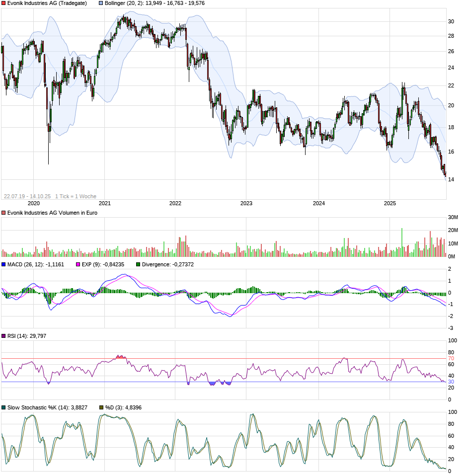Select the red Evonik Industries AG (Tradegate) legend square

pyautogui.click(x=4, y=4)
